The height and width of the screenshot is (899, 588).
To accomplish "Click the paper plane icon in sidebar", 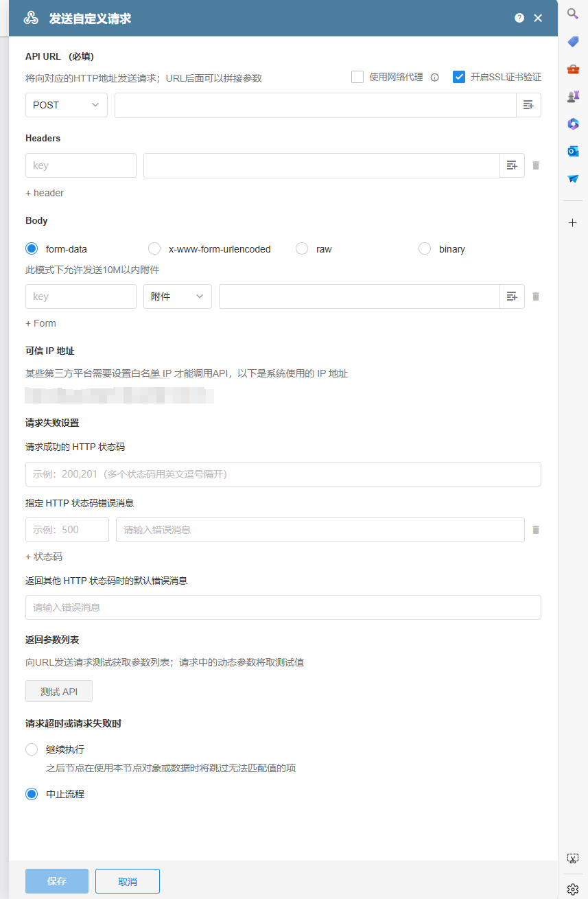I will tap(573, 178).
